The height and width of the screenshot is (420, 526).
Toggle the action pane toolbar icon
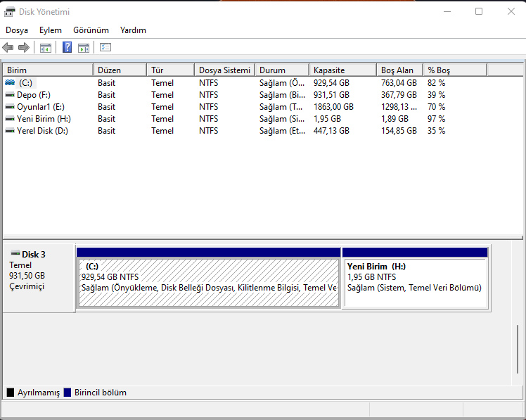pos(84,48)
